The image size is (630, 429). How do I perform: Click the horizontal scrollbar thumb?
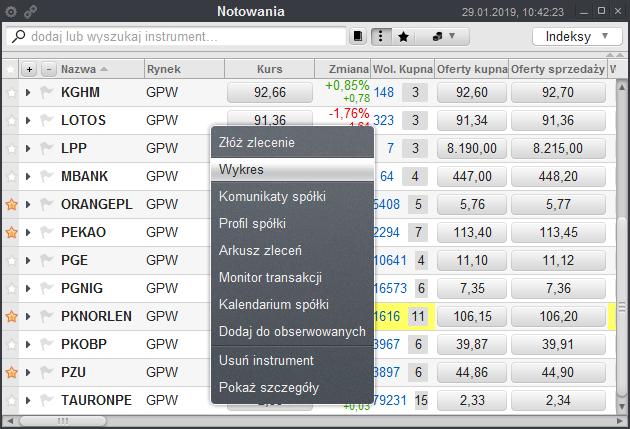click(x=63, y=421)
